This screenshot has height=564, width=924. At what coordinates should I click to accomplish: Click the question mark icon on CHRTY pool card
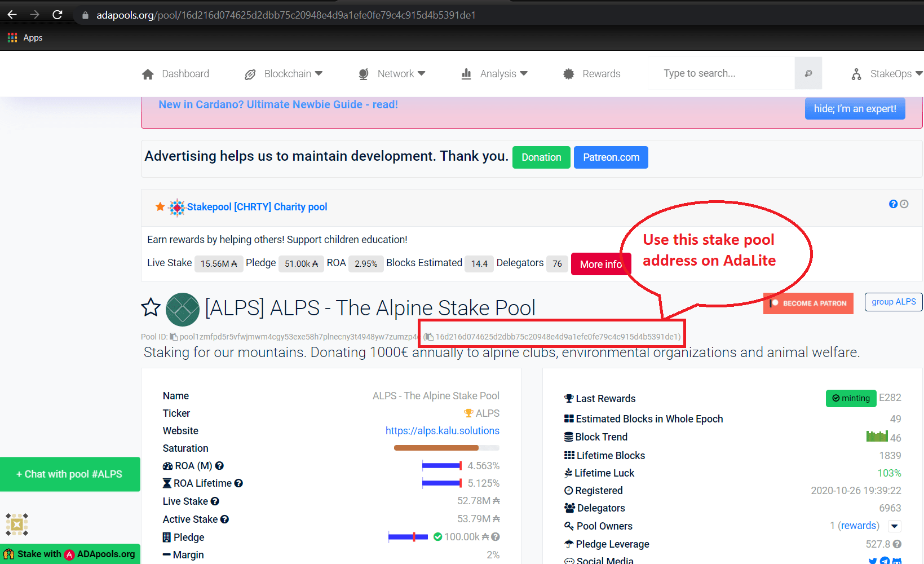point(892,204)
